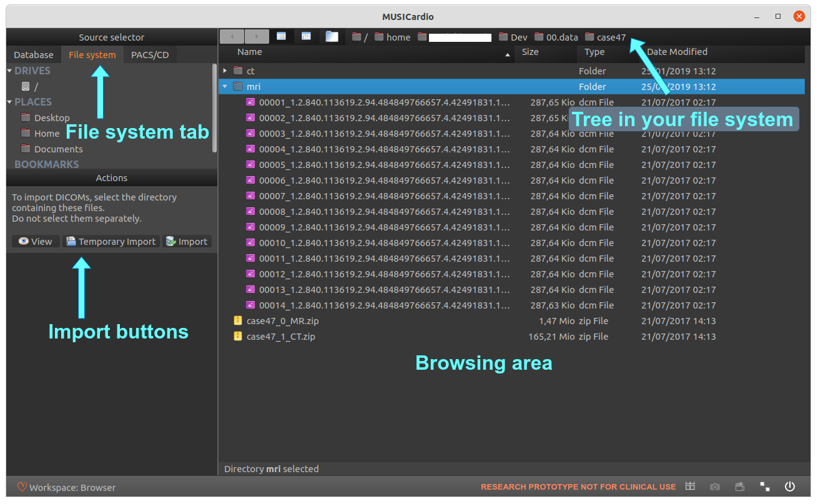Click the View button with eye icon
Image resolution: width=818 pixels, height=504 pixels.
(x=36, y=242)
